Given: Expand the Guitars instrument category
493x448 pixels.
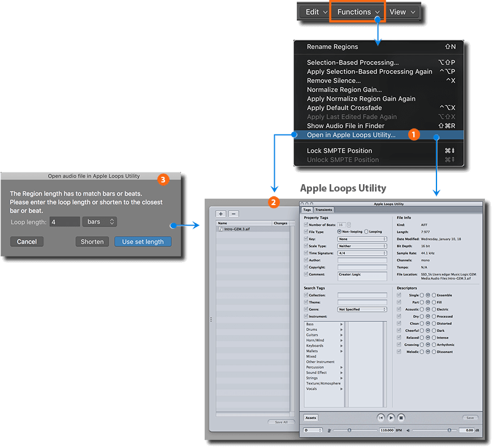Looking at the screenshot, I should [342, 335].
